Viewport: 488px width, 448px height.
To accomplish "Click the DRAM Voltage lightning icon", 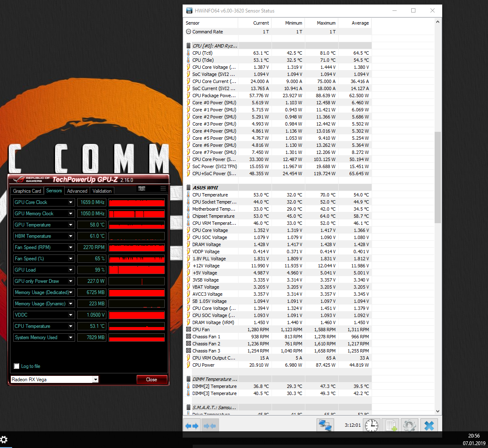I will tap(188, 244).
